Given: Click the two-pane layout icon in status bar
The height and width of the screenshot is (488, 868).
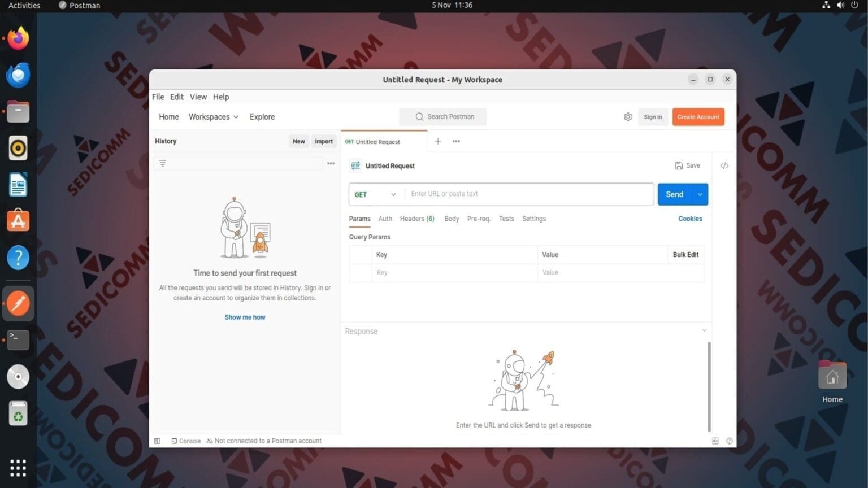Looking at the screenshot, I should (x=715, y=441).
